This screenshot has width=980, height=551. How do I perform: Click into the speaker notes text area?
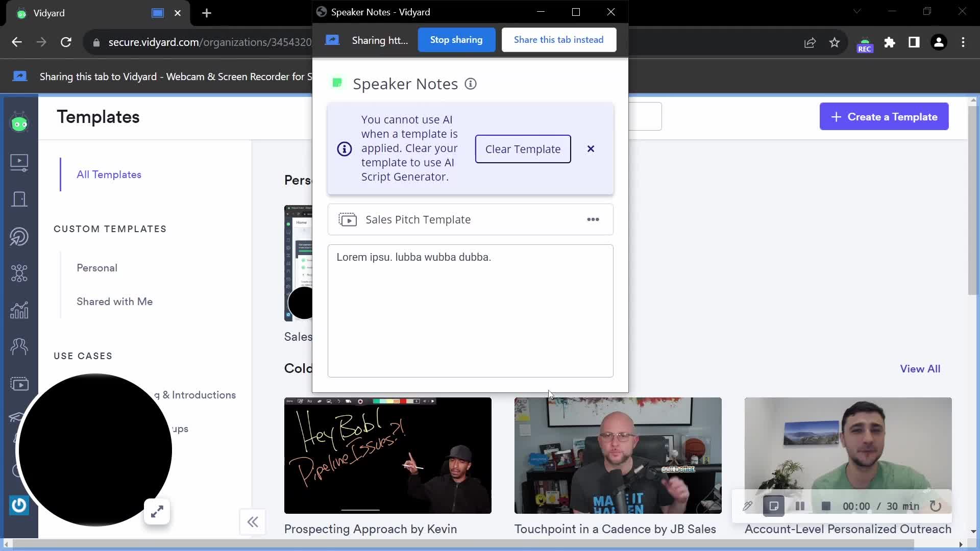click(x=470, y=311)
